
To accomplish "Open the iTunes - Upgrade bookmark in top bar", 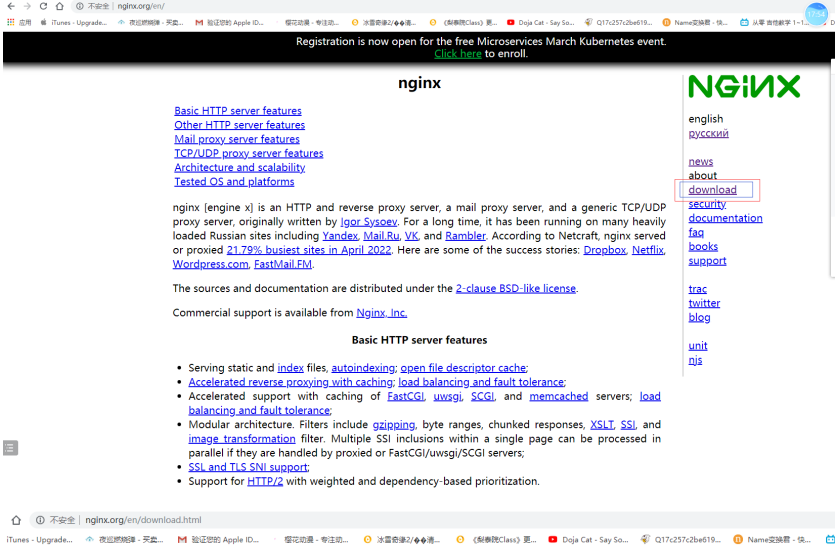I will click(x=74, y=22).
